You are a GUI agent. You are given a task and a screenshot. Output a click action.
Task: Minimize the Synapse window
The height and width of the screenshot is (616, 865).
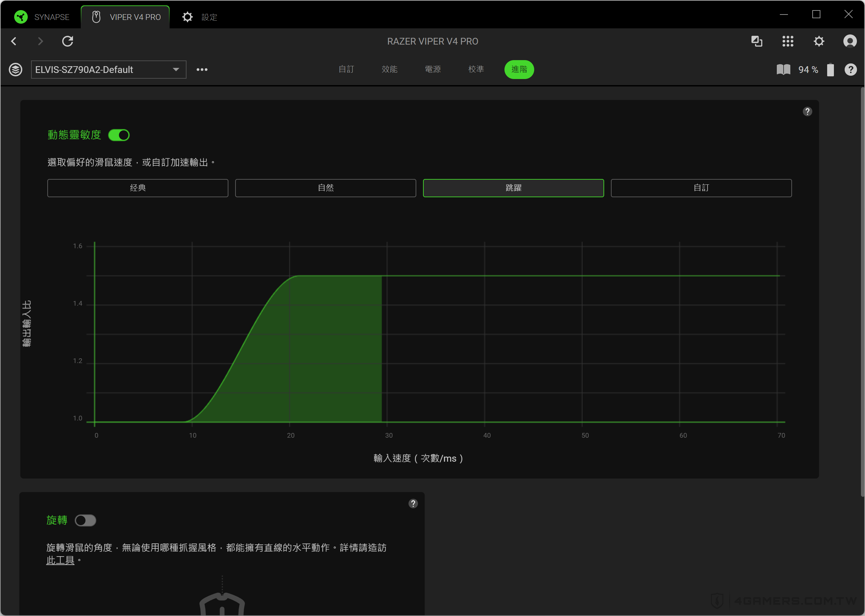click(x=784, y=15)
